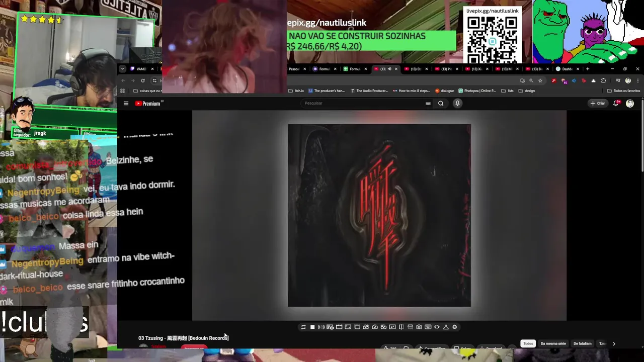Switch to the purple Formul tab

326,69
